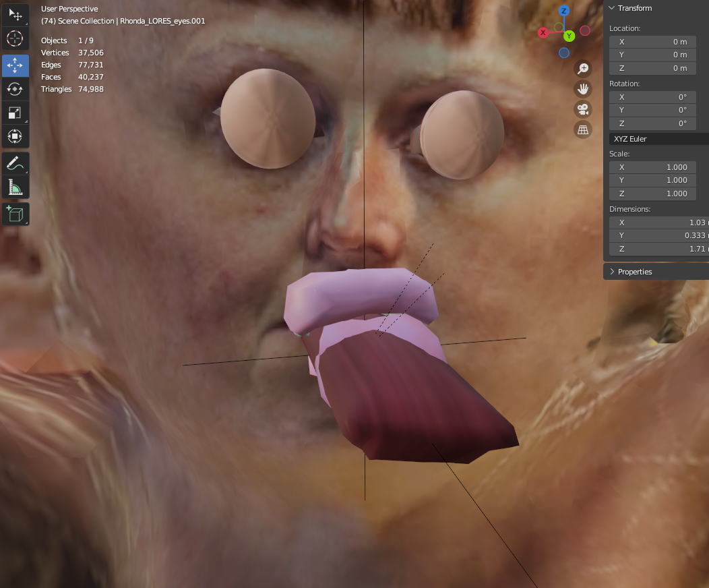
Task: Click the Rotation Y field
Action: (x=652, y=110)
